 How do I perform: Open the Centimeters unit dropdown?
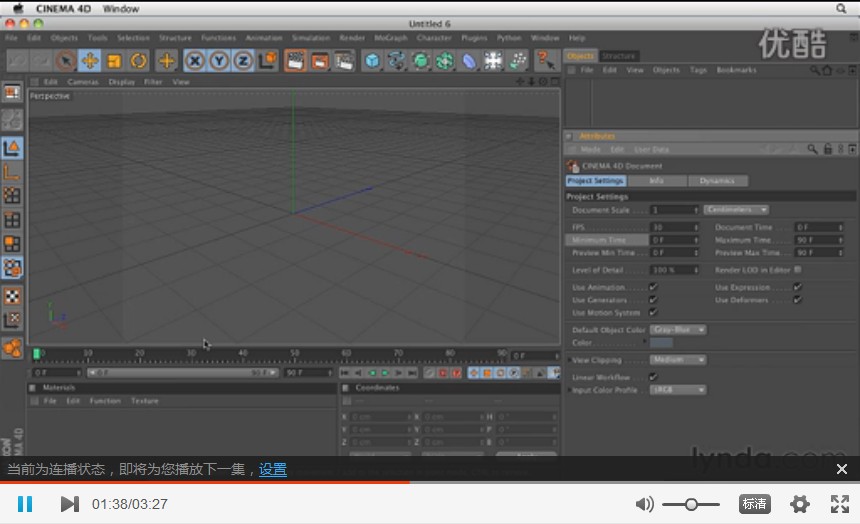pyautogui.click(x=735, y=210)
